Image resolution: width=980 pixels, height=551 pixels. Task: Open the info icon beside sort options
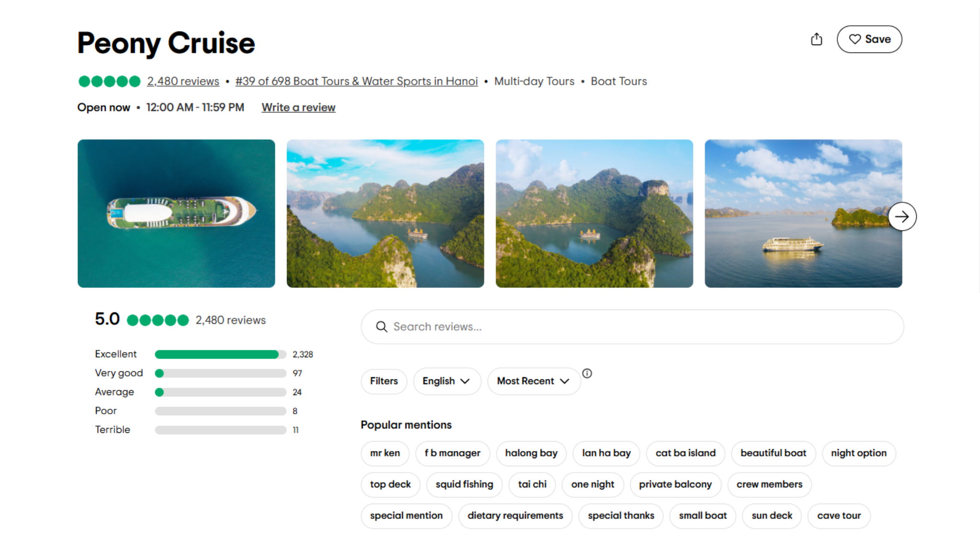tap(588, 374)
